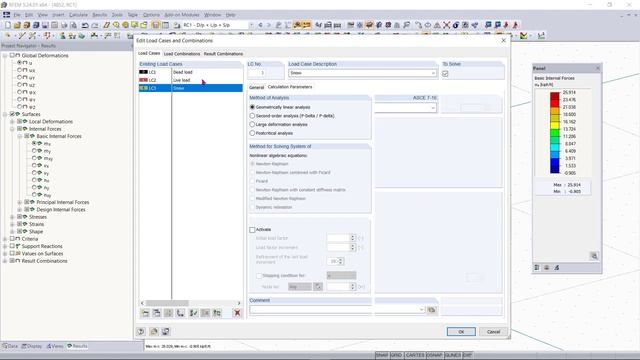640x360 pixels.
Task: Select Postcritical analysis option
Action: 252,133
